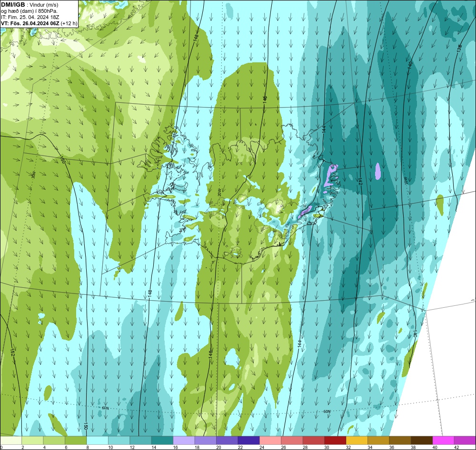Click the legend value '14'
Screen dimensions: 476x450
pyautogui.click(x=154, y=447)
